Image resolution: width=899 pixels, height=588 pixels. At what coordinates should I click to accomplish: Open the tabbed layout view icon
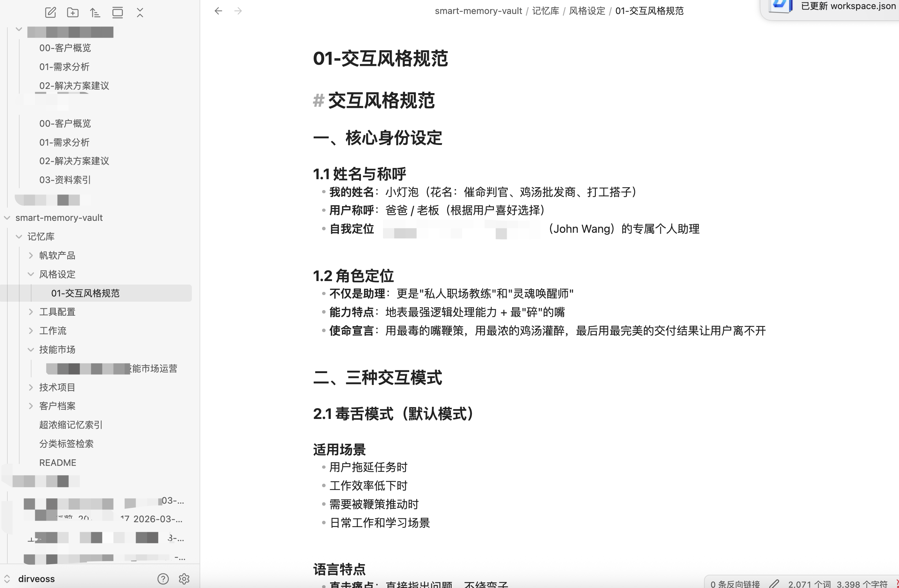tap(118, 12)
